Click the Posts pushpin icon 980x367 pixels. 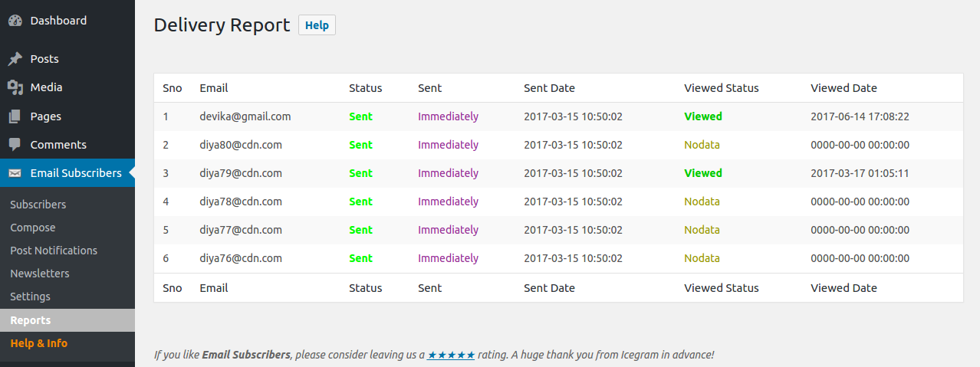click(15, 59)
